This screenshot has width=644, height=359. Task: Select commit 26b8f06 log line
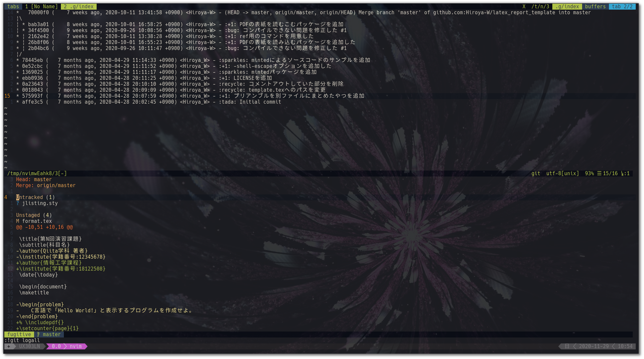[186, 42]
